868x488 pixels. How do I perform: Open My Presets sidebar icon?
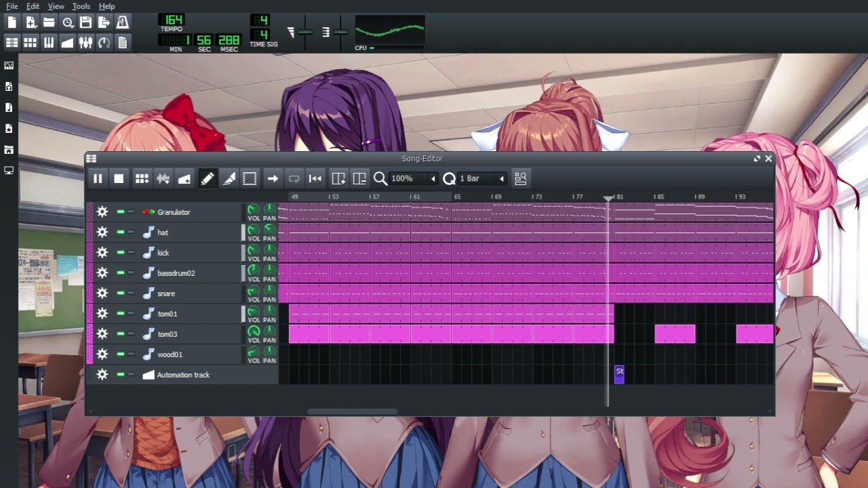pyautogui.click(x=9, y=129)
